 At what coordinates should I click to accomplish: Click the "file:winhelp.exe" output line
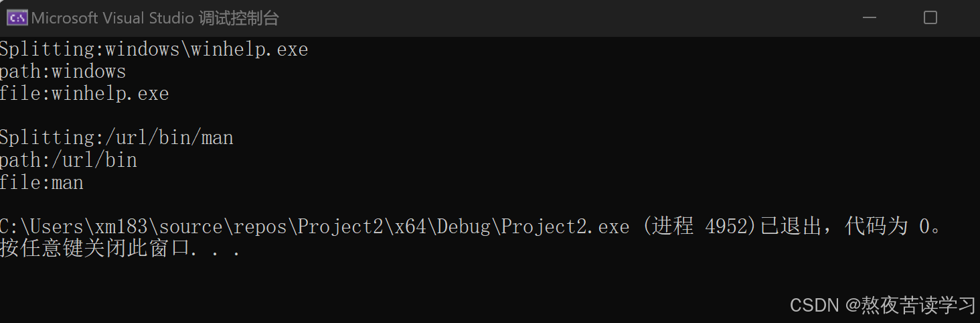pos(84,94)
